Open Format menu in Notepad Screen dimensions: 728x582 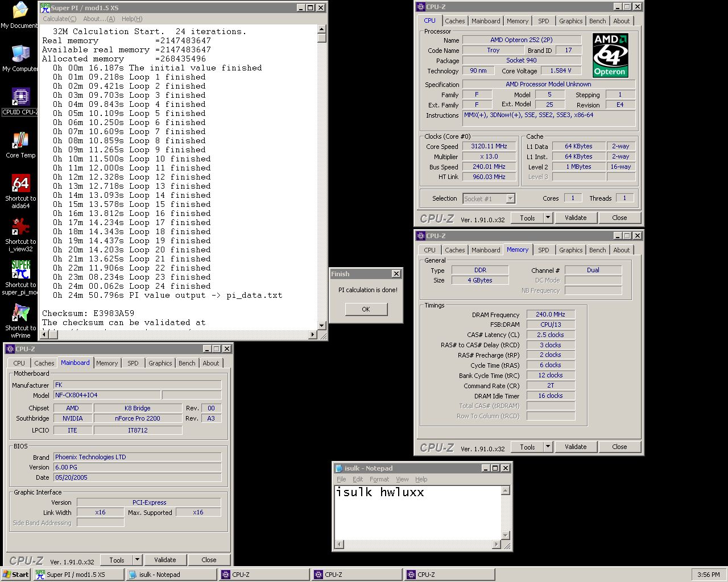[x=379, y=479]
